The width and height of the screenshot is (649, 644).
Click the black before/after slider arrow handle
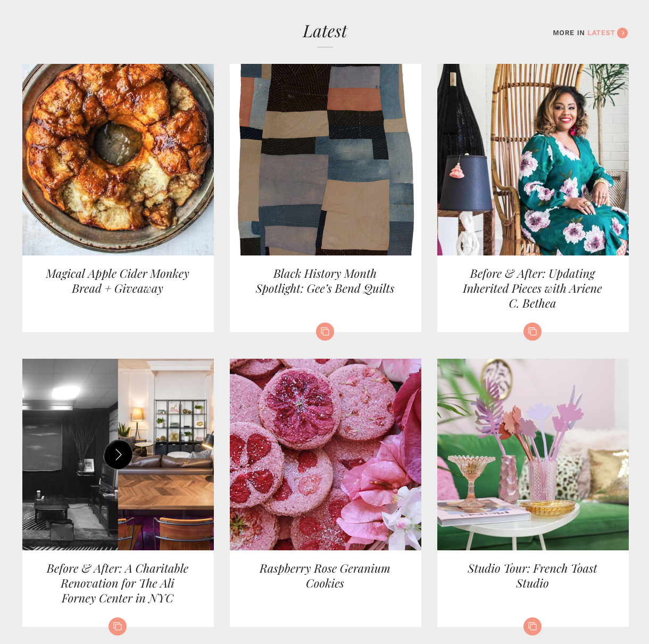[118, 455]
